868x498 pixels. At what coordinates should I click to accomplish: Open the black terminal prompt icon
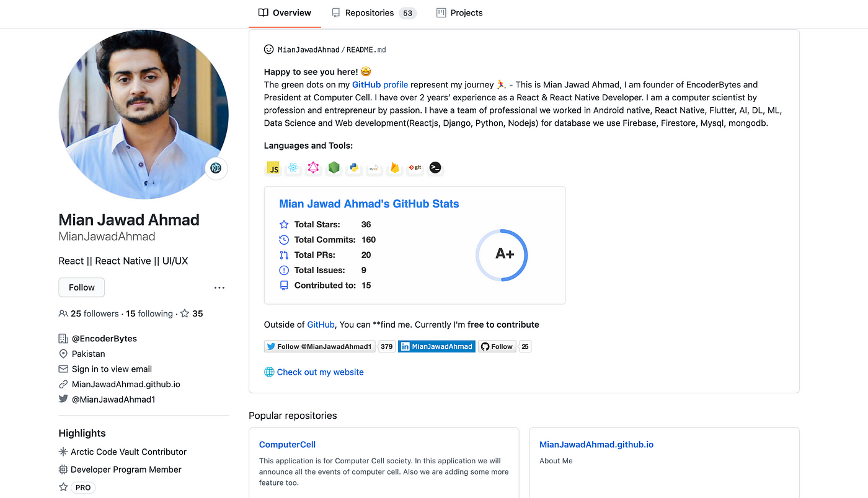tap(435, 168)
